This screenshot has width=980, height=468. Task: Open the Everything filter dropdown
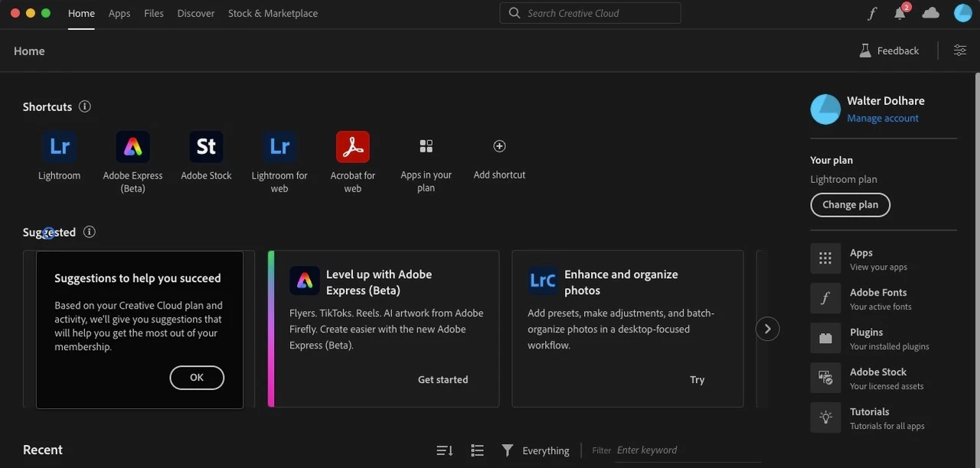pyautogui.click(x=536, y=450)
